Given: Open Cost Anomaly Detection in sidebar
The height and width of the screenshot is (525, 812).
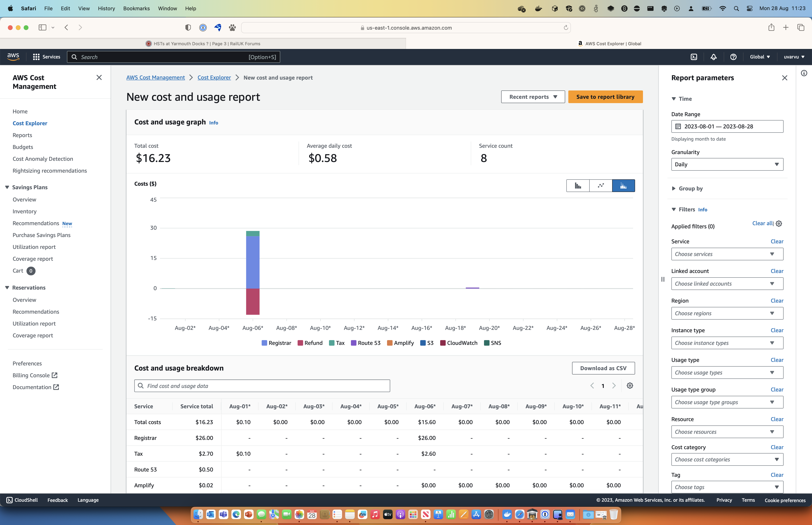Looking at the screenshot, I should coord(43,159).
